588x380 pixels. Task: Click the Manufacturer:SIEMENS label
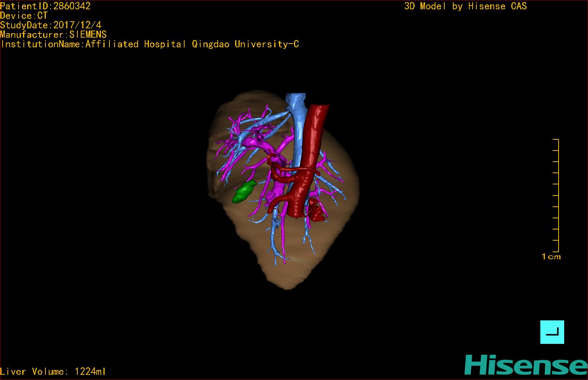[54, 35]
